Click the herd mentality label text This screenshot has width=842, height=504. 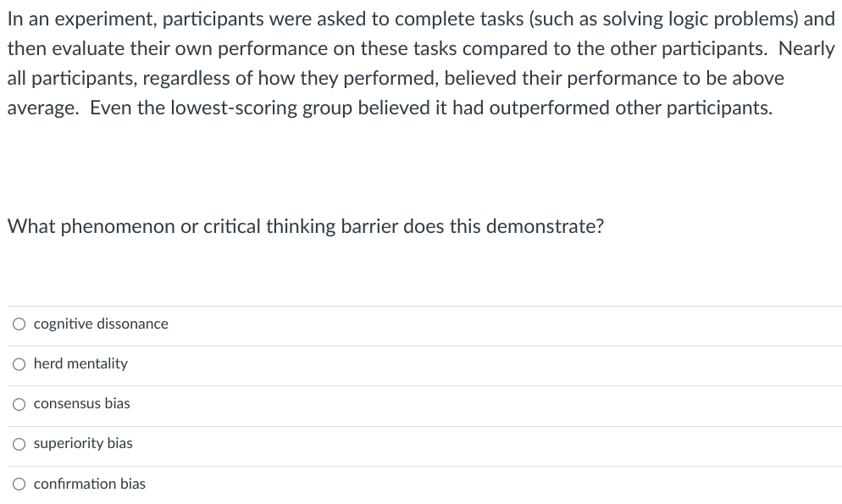pos(80,363)
